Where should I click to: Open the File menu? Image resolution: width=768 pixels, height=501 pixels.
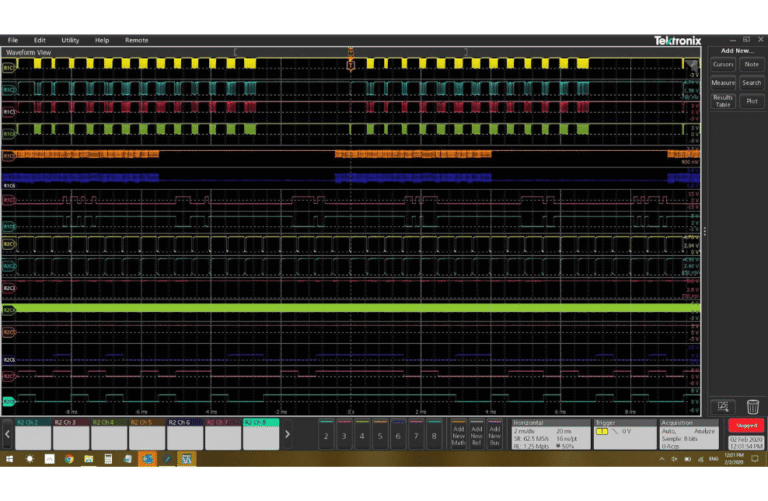pos(13,40)
